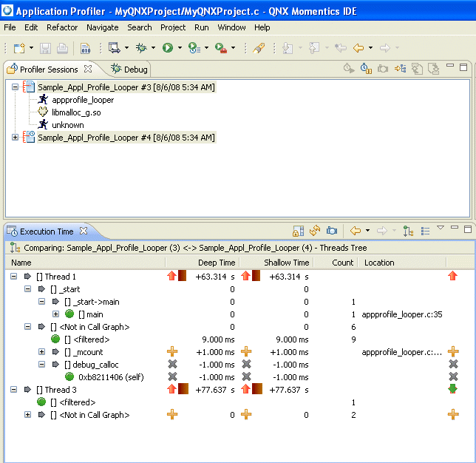Click the refresh arrows icon in Execution Time
Image resolution: width=476 pixels, height=463 pixels.
point(315,231)
